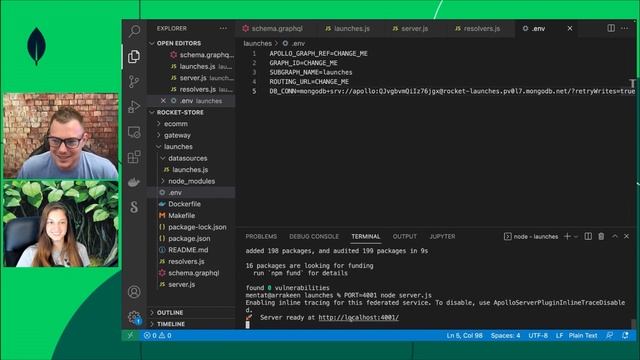Open Explorer more actions ellipsis
The height and width of the screenshot is (360, 640).
pyautogui.click(x=223, y=28)
